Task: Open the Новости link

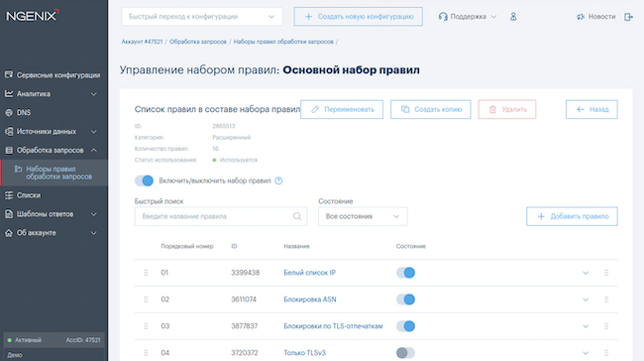Action: [595, 17]
